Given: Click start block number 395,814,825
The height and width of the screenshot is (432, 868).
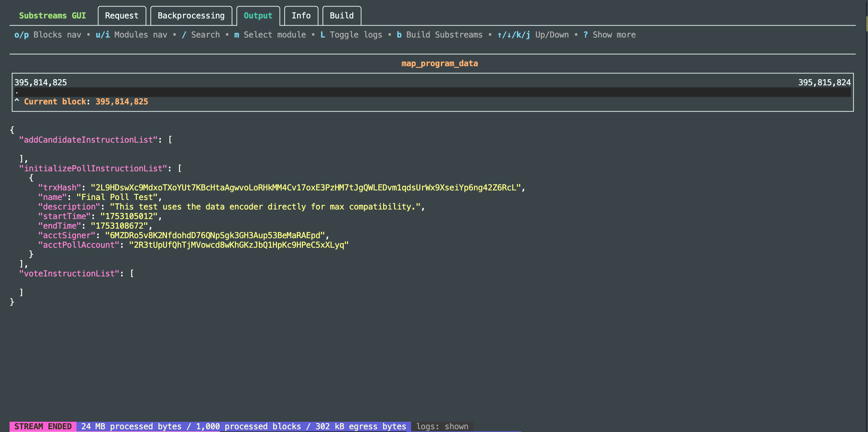Looking at the screenshot, I should point(41,83).
